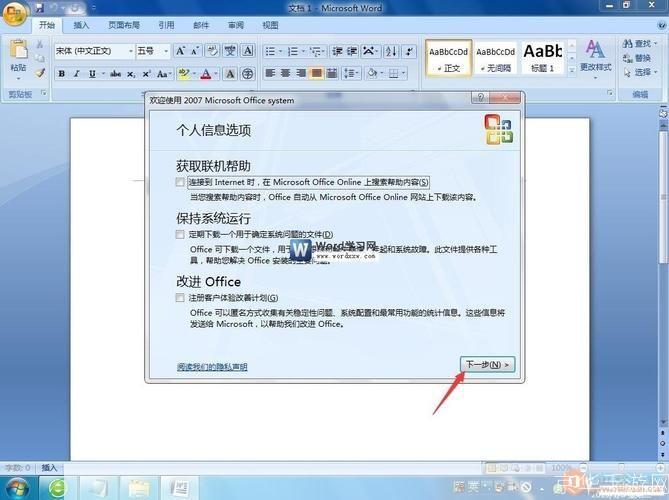Align text left
Viewport: 669px width, 500px height.
(270, 73)
